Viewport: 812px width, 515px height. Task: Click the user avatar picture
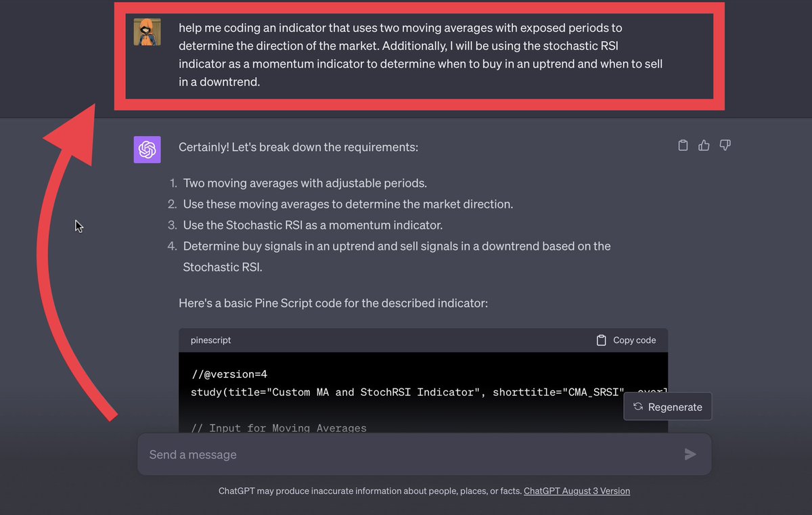pos(147,32)
